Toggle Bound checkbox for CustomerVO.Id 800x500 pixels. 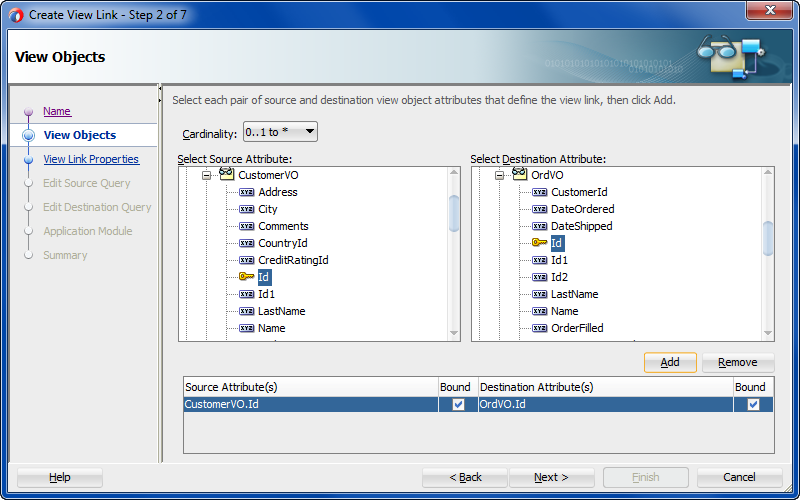coord(458,405)
